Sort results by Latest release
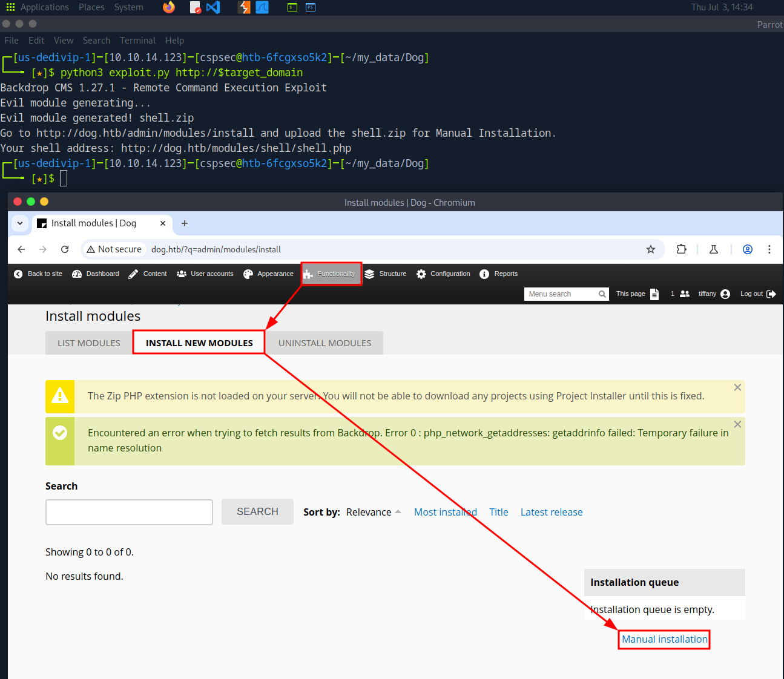This screenshot has height=679, width=784. click(x=552, y=512)
